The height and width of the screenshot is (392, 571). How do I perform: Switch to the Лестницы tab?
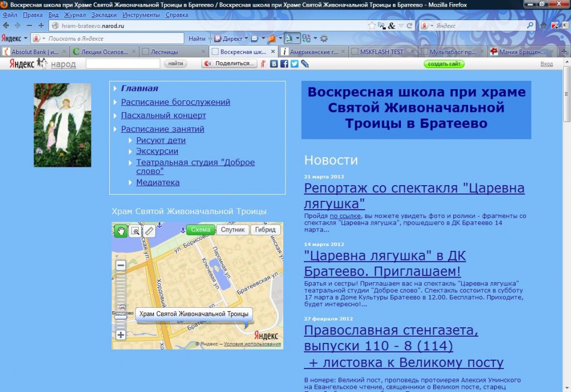(x=173, y=52)
